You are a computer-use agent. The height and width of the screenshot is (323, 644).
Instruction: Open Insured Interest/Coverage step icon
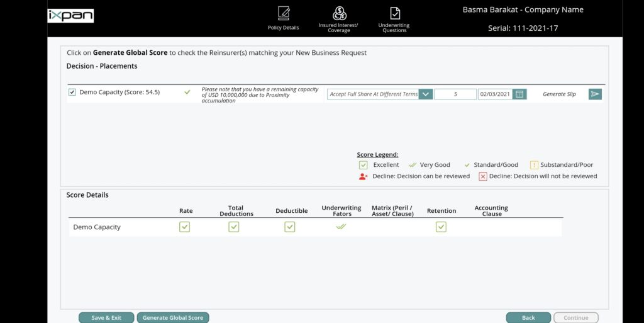(x=339, y=14)
